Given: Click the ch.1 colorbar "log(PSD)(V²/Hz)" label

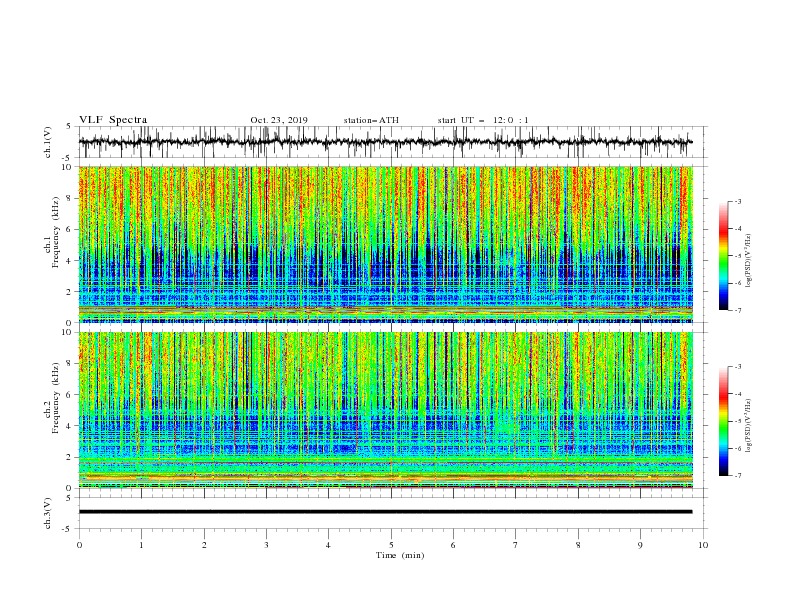Looking at the screenshot, I should [748, 261].
